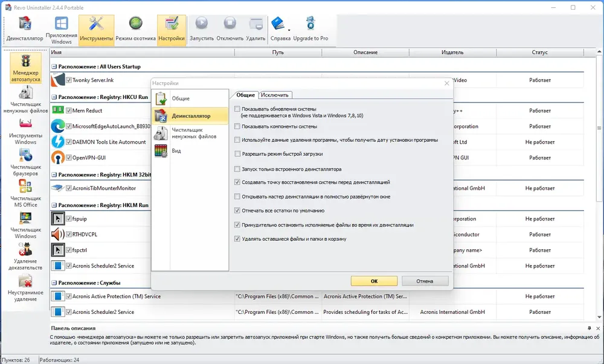
Task: Sort list by Имя column header
Action: pyautogui.click(x=142, y=53)
